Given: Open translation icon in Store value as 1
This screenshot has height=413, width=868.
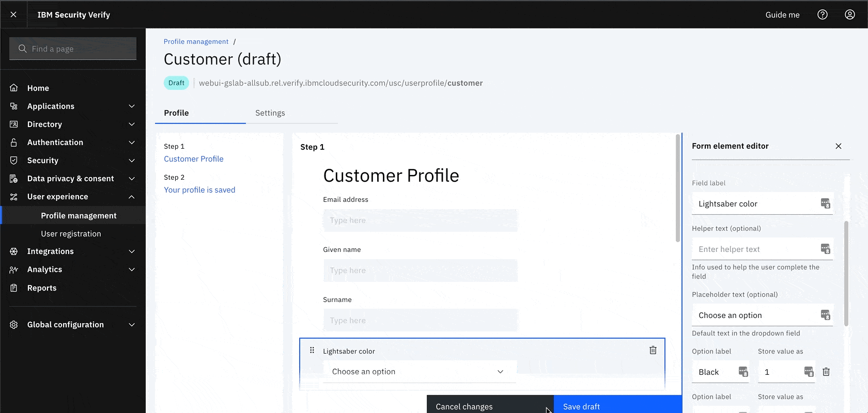Looking at the screenshot, I should click(809, 372).
